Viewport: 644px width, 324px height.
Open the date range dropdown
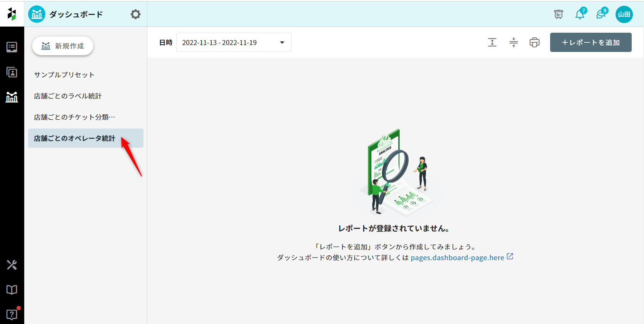[234, 42]
